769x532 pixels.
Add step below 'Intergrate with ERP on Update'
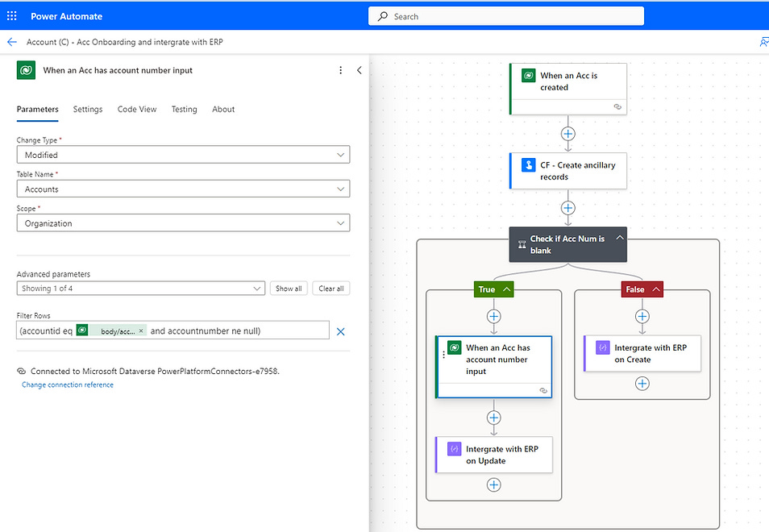tap(494, 485)
